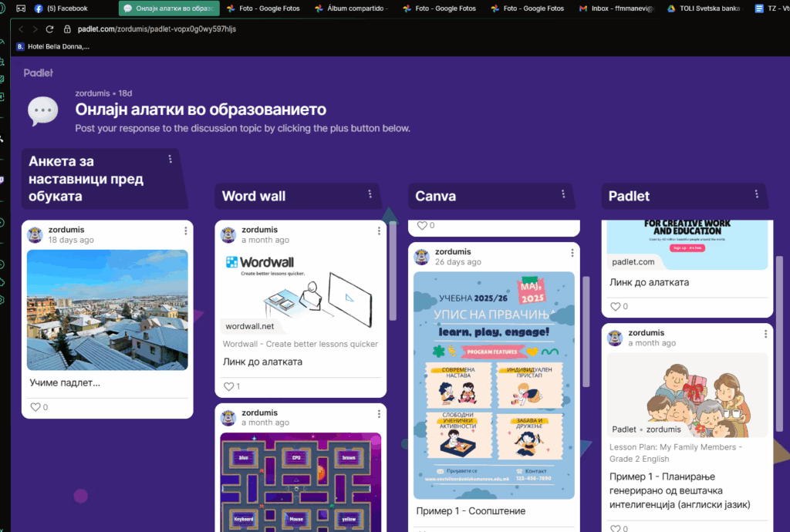Like the padlet.com Линк до алатката post

click(x=615, y=306)
